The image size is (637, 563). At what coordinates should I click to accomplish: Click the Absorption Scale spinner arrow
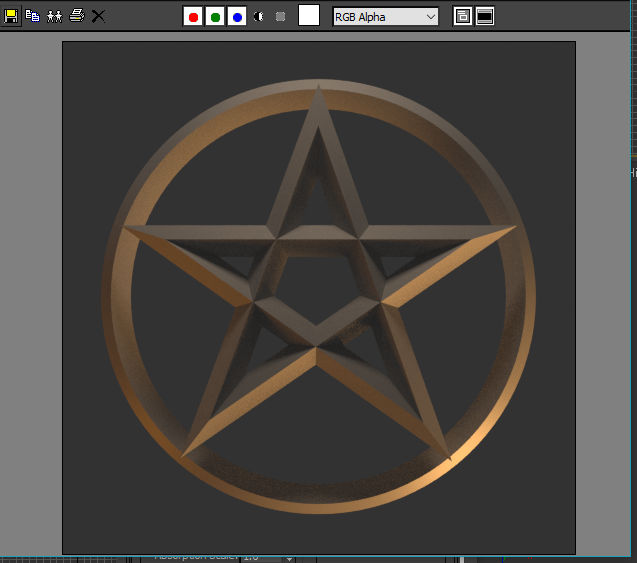point(289,559)
